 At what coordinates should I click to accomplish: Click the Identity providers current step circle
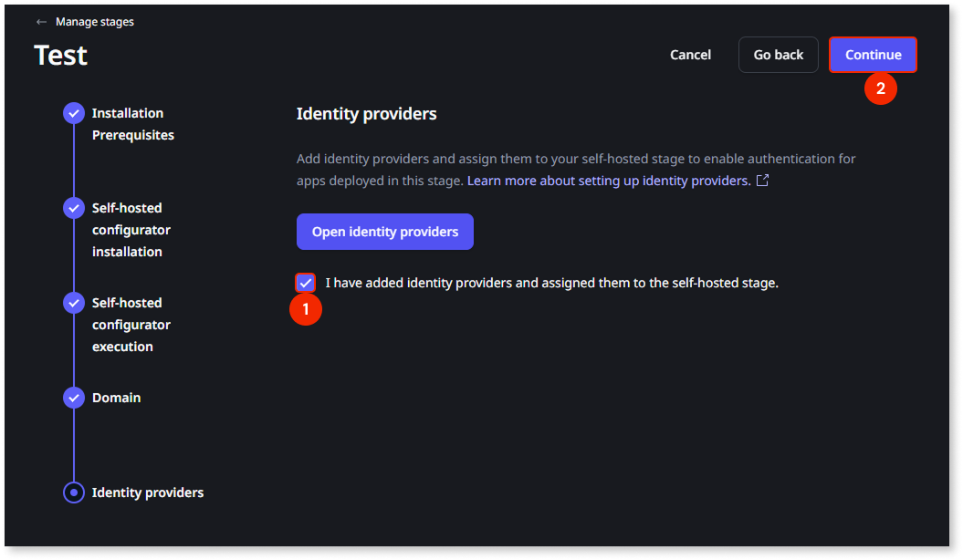tap(74, 493)
